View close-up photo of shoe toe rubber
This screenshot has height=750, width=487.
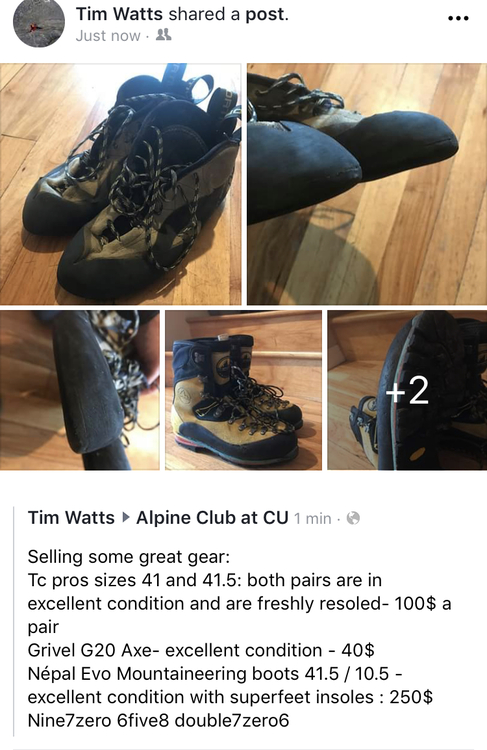(x=367, y=184)
